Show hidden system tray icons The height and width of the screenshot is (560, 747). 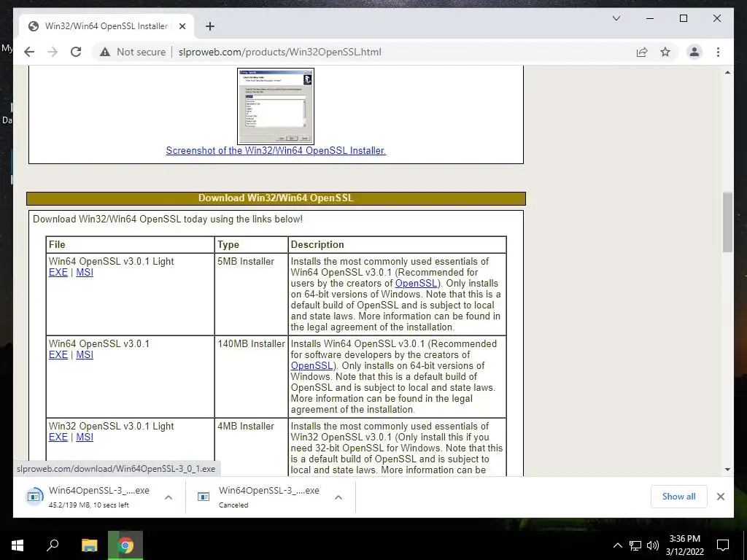617,545
